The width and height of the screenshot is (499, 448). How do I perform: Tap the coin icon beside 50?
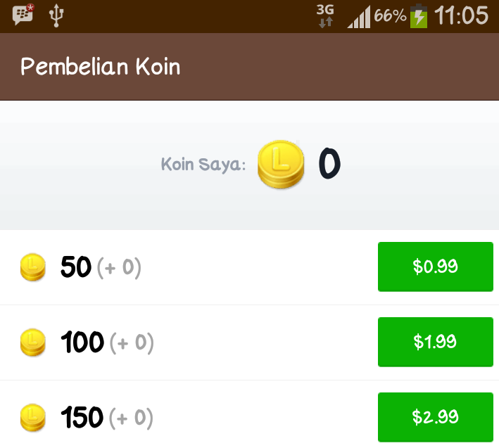tap(33, 267)
